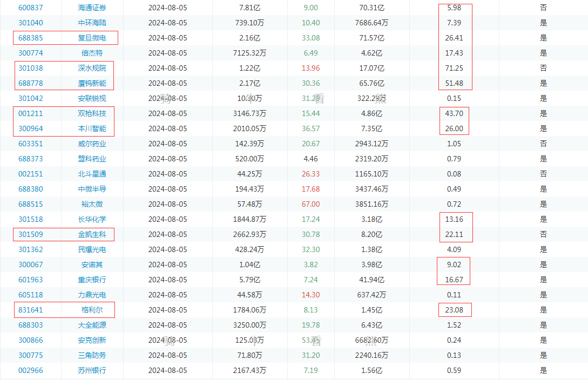Image resolution: width=588 pixels, height=380 pixels.
Task: Open 北斗星通 stock page
Action: tap(92, 174)
